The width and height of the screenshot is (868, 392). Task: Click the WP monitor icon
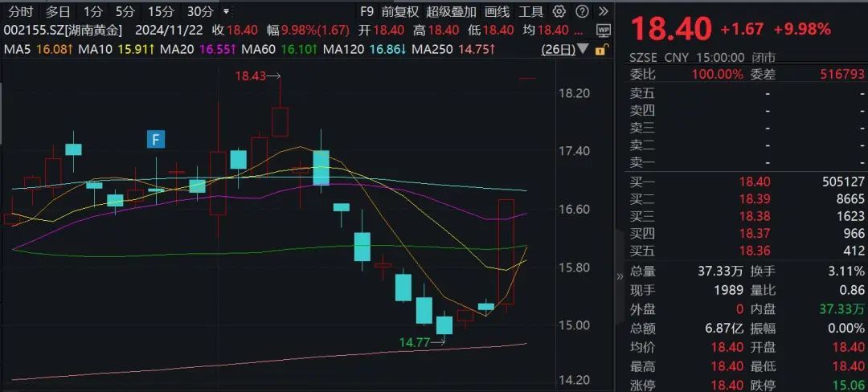click(x=603, y=30)
